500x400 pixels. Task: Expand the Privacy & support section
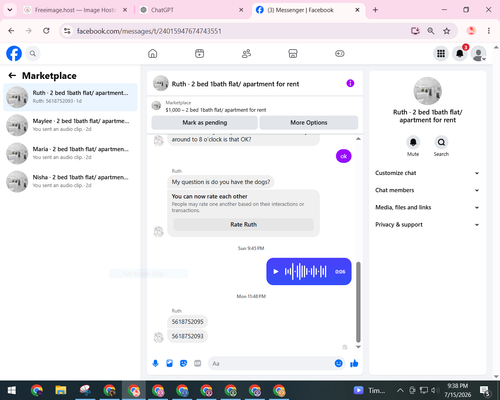(427, 225)
